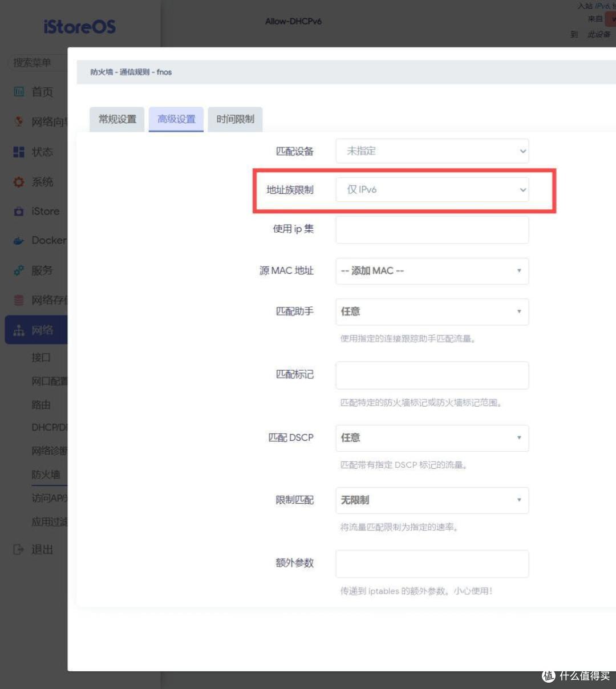This screenshot has width=616, height=689.
Task: Open iStore shop icon
Action: point(19,211)
